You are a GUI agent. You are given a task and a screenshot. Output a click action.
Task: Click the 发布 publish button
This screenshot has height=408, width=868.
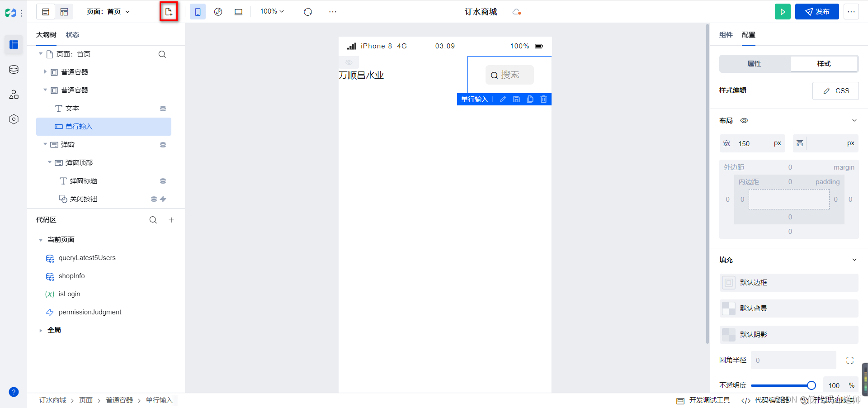tap(817, 12)
